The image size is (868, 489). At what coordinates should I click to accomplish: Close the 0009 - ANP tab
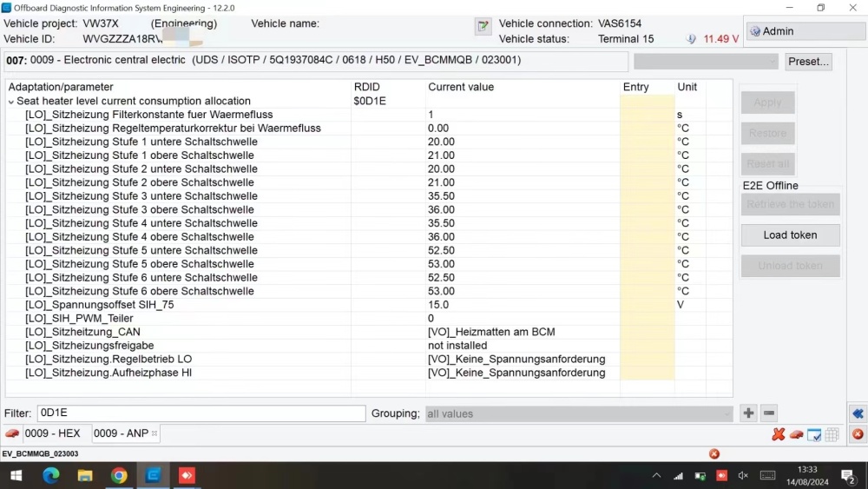(155, 433)
